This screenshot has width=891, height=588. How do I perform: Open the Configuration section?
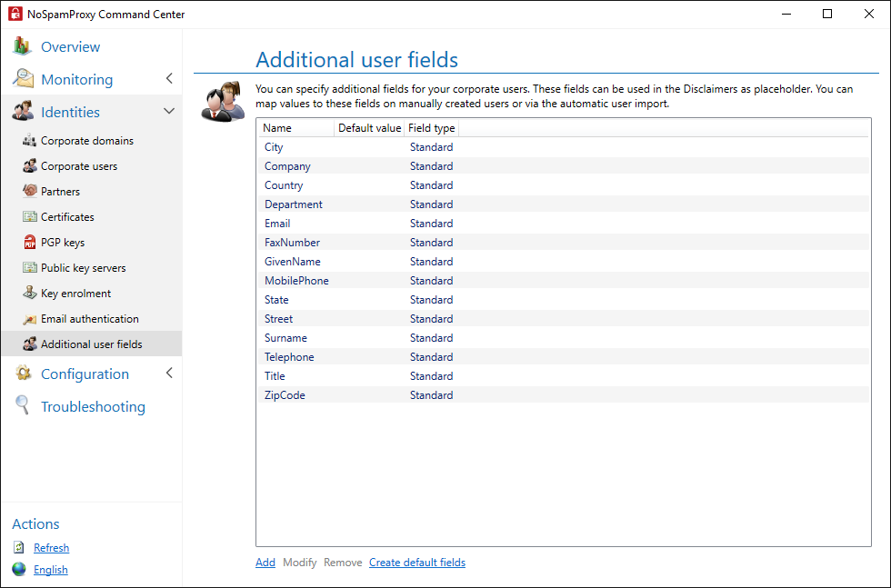(x=85, y=374)
